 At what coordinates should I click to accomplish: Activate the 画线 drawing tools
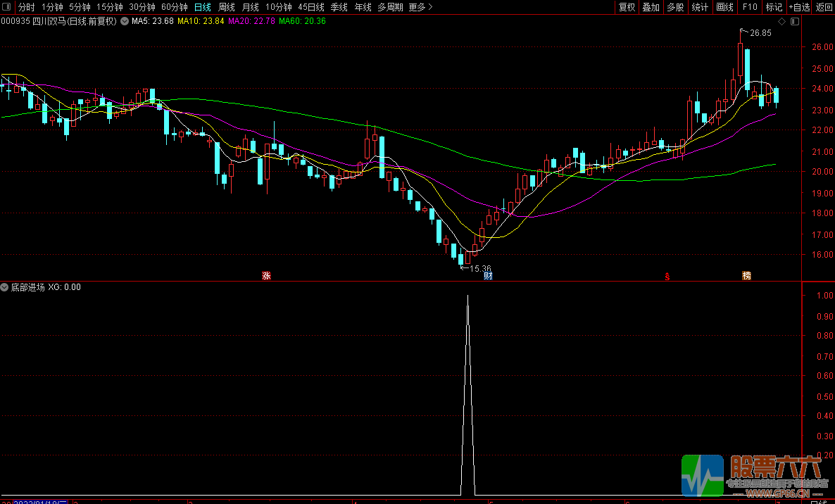(x=724, y=7)
